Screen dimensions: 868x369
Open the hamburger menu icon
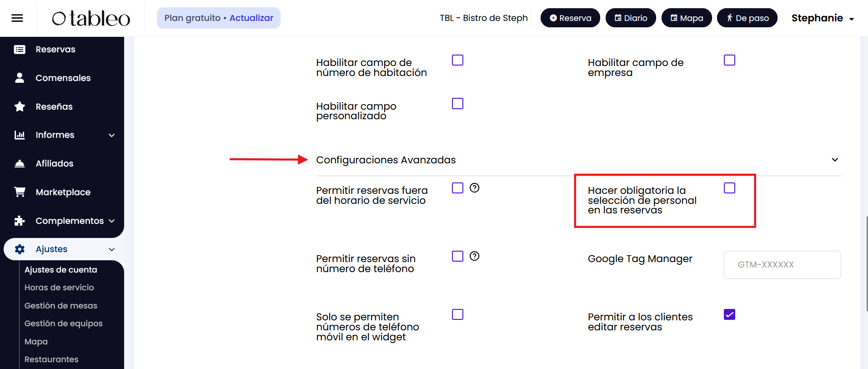tap(17, 18)
